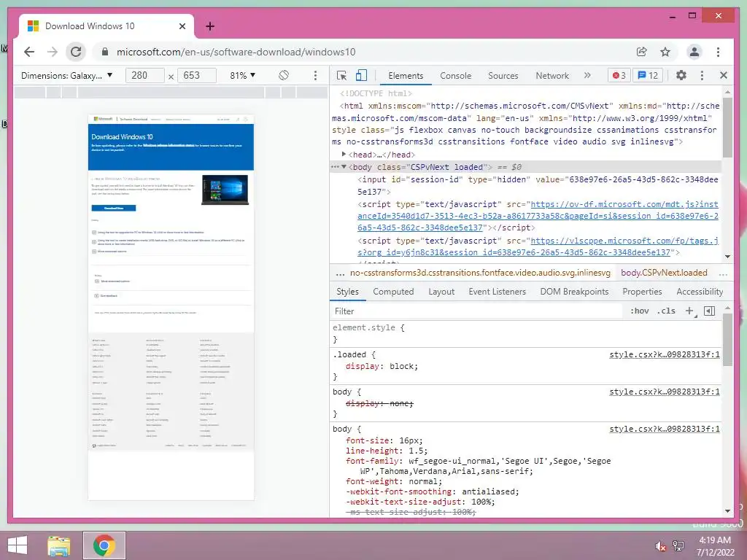Open the Windows Start button
The width and height of the screenshot is (747, 560).
[18, 545]
